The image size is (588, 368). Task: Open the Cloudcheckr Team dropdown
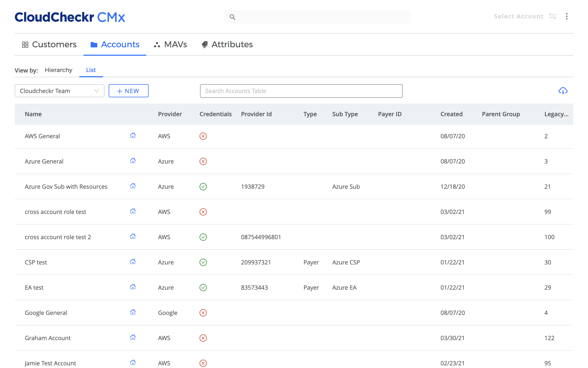coord(60,91)
